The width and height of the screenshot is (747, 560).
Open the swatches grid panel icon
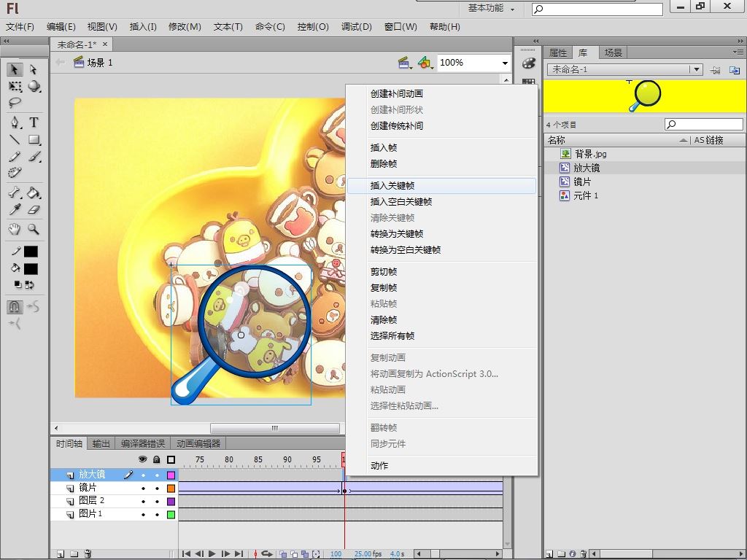(x=528, y=82)
